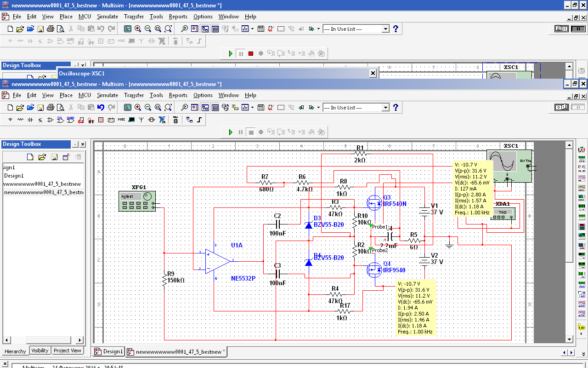The width and height of the screenshot is (588, 368).
Task: Click Zoom fit to page icon in front window
Action: pyautogui.click(x=168, y=108)
